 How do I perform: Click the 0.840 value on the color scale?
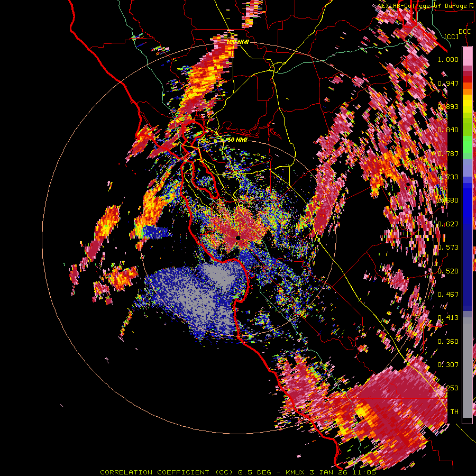(x=448, y=130)
